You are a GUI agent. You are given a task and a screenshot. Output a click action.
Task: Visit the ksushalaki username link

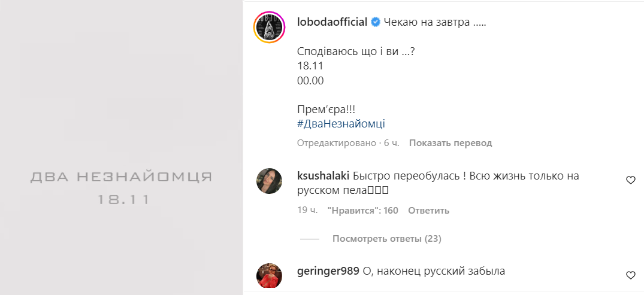[323, 176]
